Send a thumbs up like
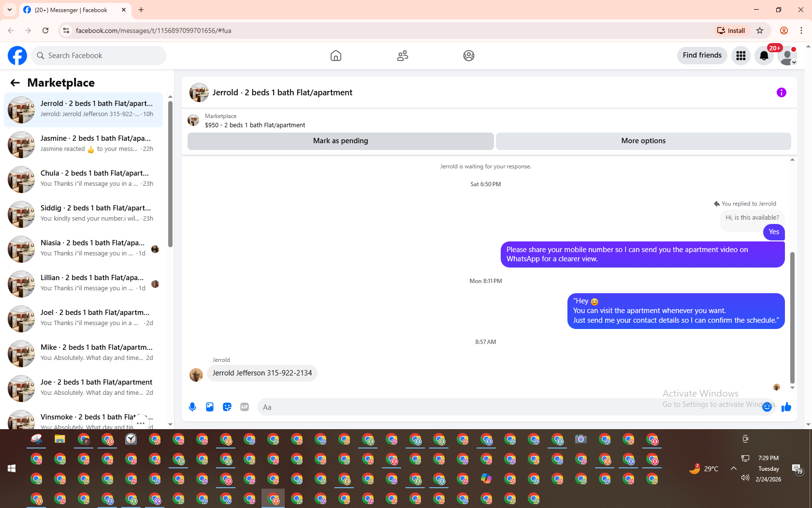The width and height of the screenshot is (812, 508). coord(786,407)
